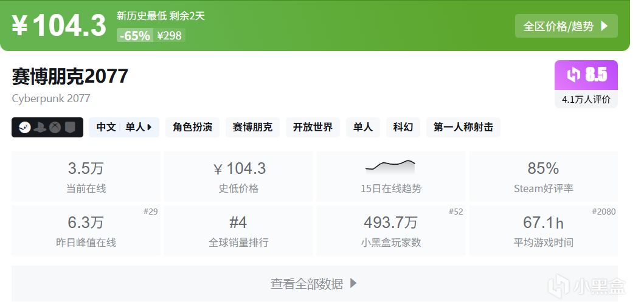Select the 单人 genre tag

click(x=363, y=127)
